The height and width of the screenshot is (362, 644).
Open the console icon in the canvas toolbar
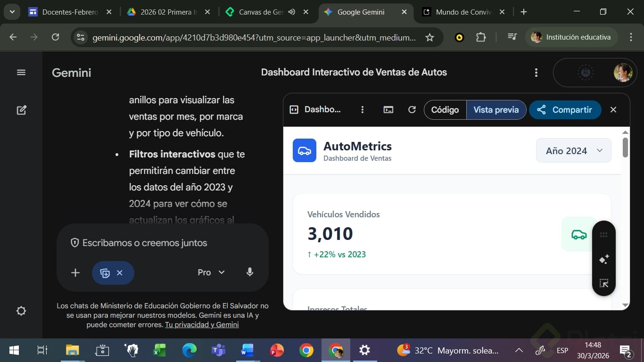click(x=388, y=110)
